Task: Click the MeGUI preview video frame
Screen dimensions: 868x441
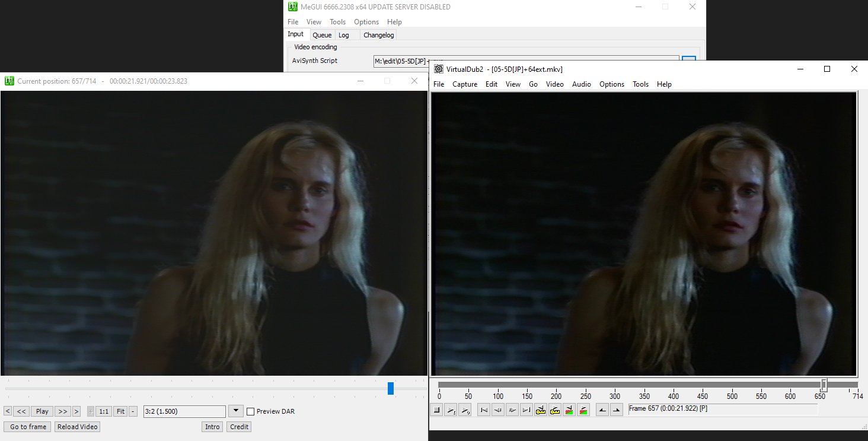Action: [x=214, y=233]
